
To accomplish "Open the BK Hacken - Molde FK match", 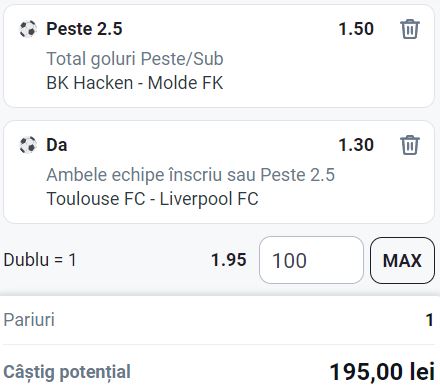I will coord(135,83).
